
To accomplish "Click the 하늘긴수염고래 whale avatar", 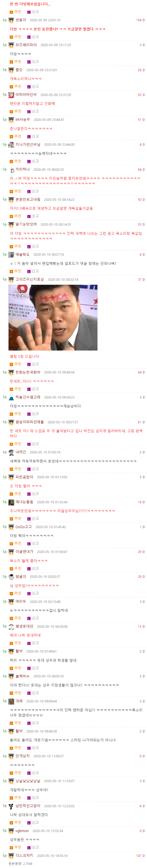I will (x=11, y=398).
